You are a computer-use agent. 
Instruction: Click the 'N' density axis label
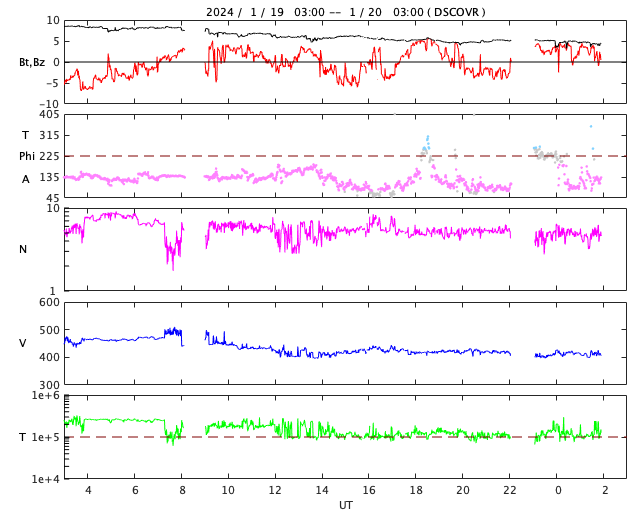[x=23, y=249]
